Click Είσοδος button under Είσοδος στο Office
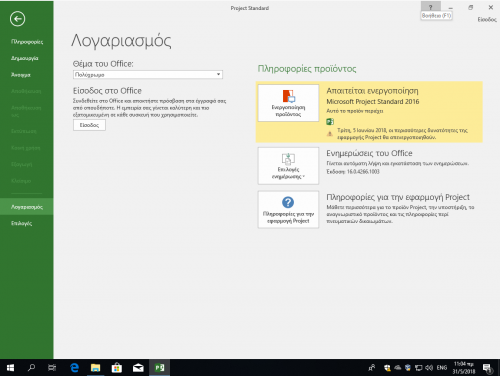Image resolution: width=500 pixels, height=376 pixels. point(89,125)
